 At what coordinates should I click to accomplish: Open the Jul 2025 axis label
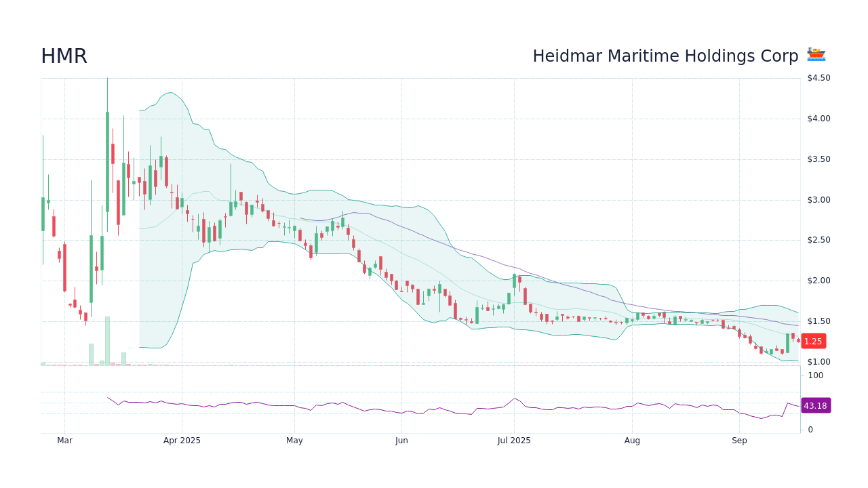pyautogui.click(x=513, y=440)
